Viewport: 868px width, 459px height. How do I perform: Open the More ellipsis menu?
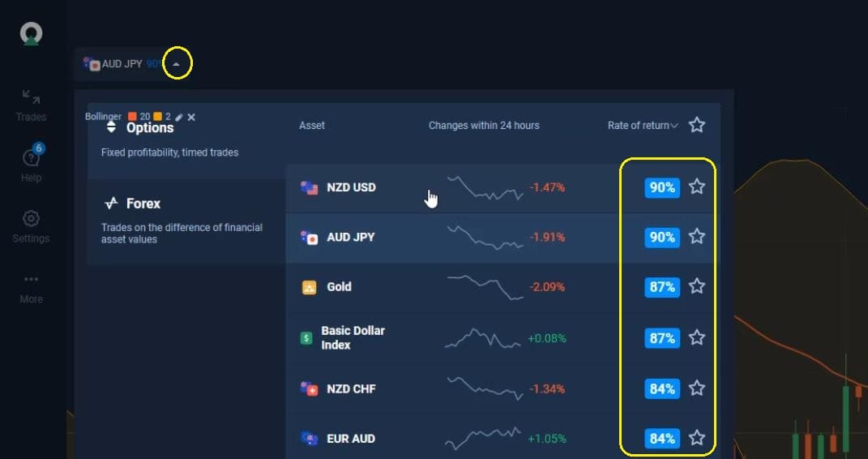[31, 289]
